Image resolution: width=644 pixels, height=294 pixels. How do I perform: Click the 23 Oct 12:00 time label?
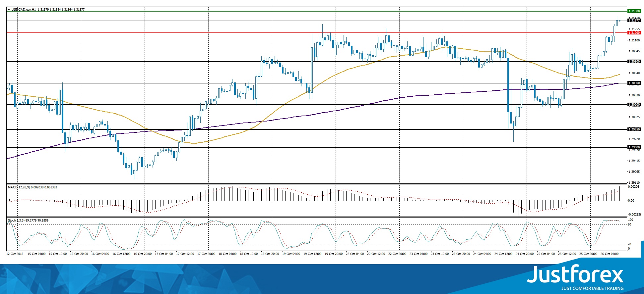pyautogui.click(x=440, y=254)
